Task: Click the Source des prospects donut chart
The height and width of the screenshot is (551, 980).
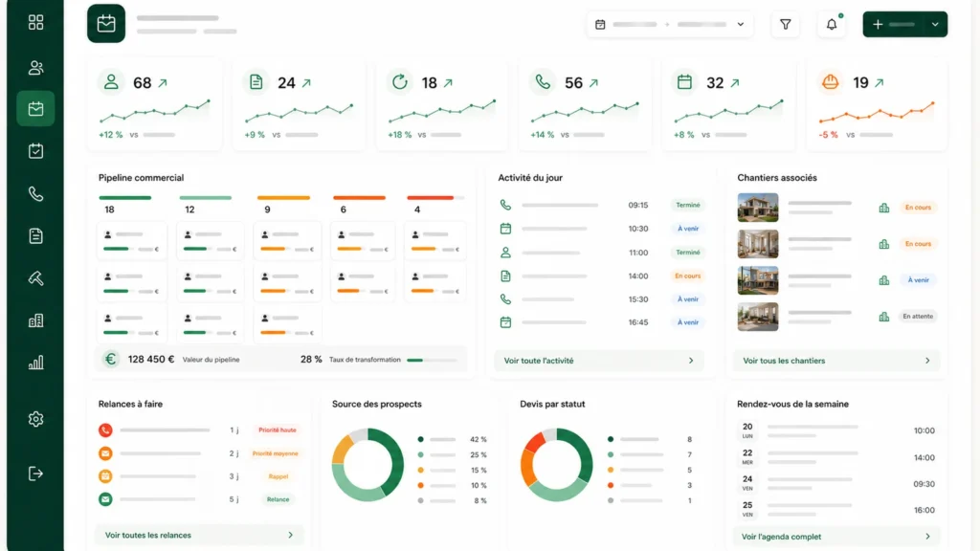Action: (x=367, y=465)
